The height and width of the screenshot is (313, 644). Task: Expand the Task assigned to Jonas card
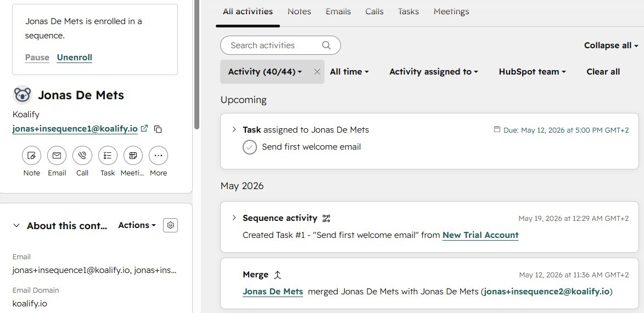coord(234,129)
